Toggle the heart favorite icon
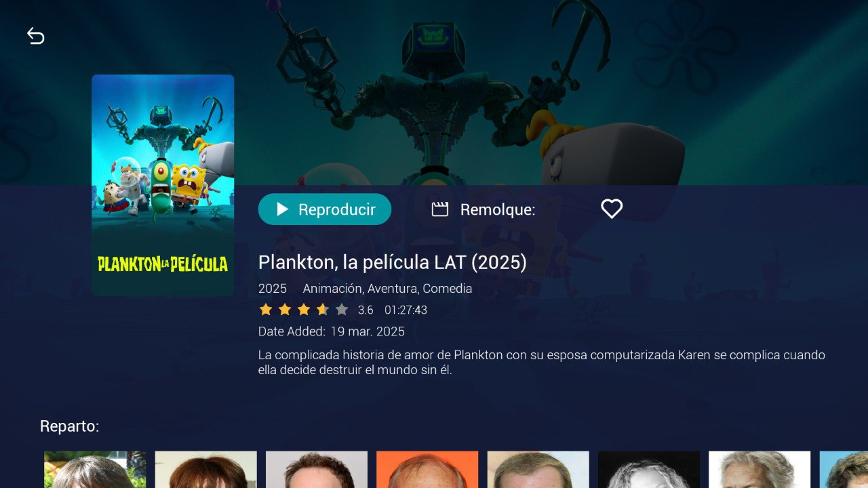This screenshot has height=488, width=868. coord(612,209)
